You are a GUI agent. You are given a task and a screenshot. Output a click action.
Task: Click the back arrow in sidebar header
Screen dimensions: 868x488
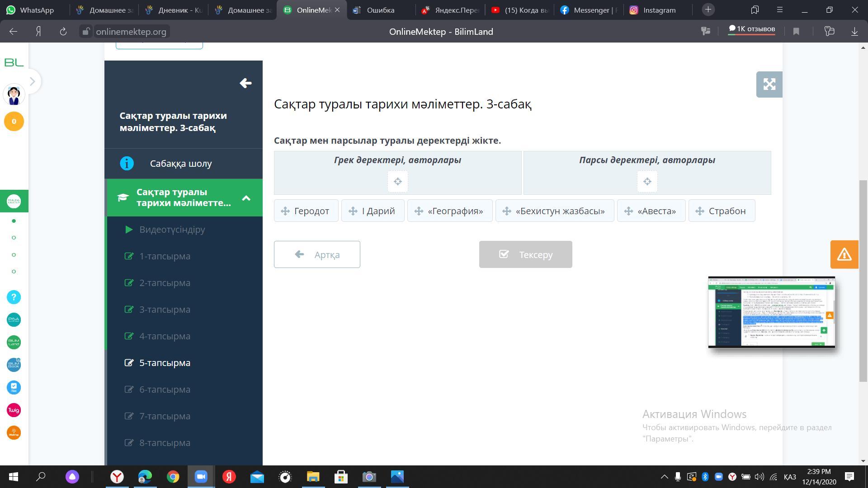tap(245, 83)
